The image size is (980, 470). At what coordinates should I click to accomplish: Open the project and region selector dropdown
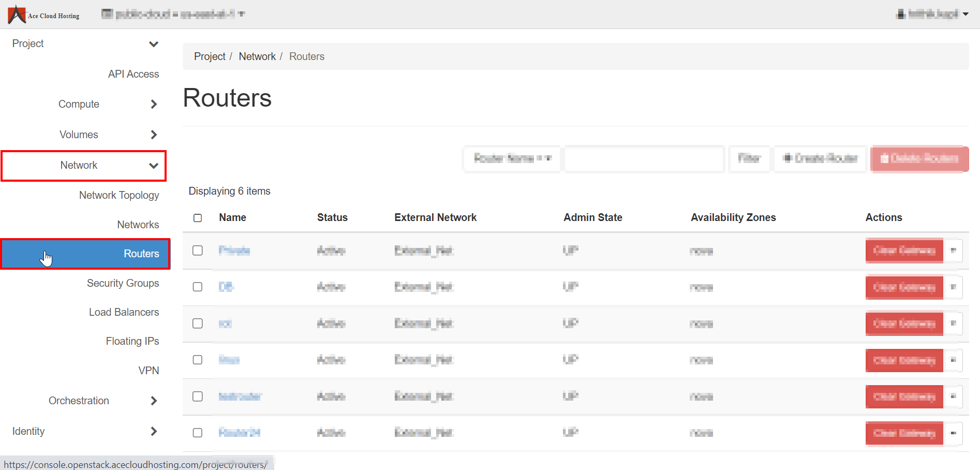pyautogui.click(x=173, y=14)
